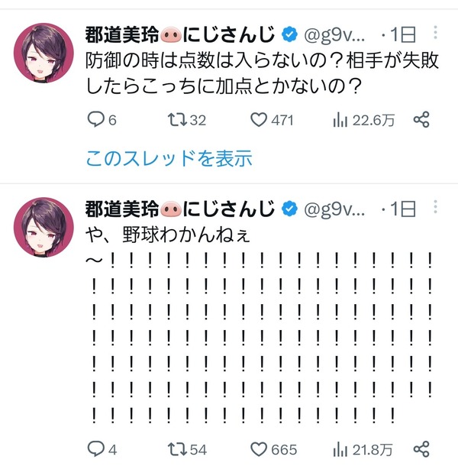View analytics of the 21.8万 views tweet
Image resolution: width=458 pixels, height=476 pixels.
363,449
